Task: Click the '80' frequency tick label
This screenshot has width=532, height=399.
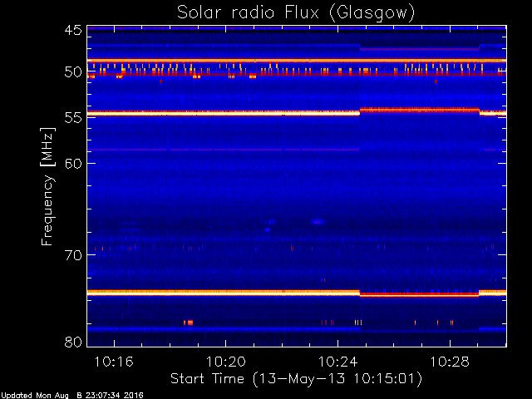Action: (x=73, y=342)
